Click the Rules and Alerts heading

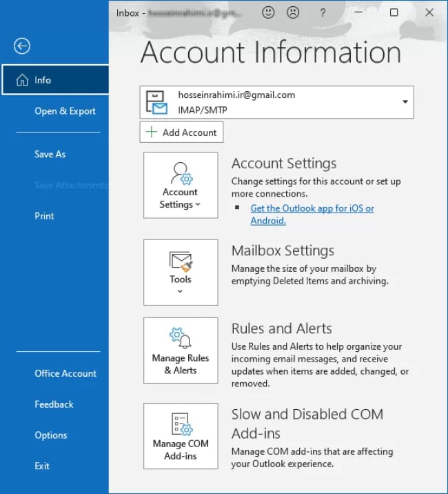(x=282, y=328)
